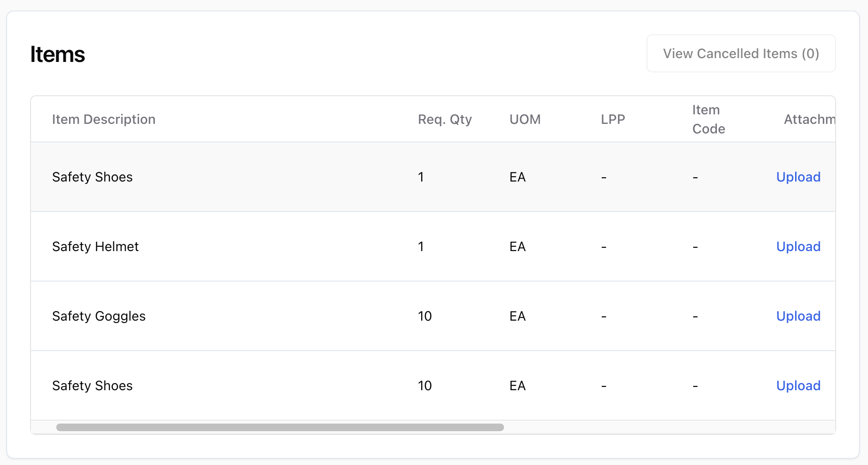Click the Item Code dash for Safety Helmet
The width and height of the screenshot is (868, 465).
pyautogui.click(x=695, y=247)
